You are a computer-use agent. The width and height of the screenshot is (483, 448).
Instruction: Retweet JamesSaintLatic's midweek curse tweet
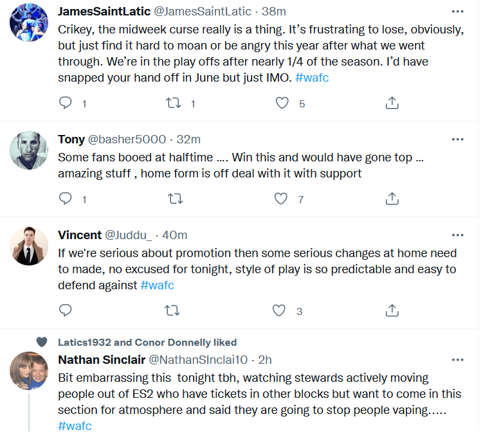pyautogui.click(x=174, y=103)
